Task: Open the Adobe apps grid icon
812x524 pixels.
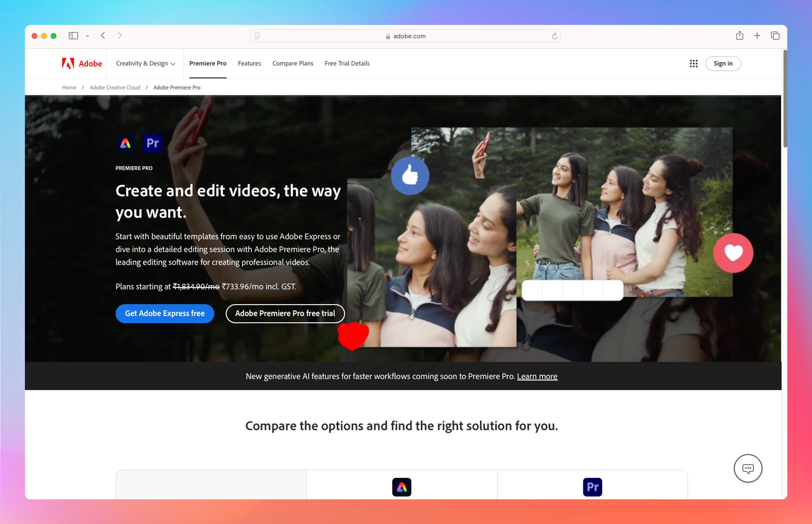Action: click(x=693, y=63)
